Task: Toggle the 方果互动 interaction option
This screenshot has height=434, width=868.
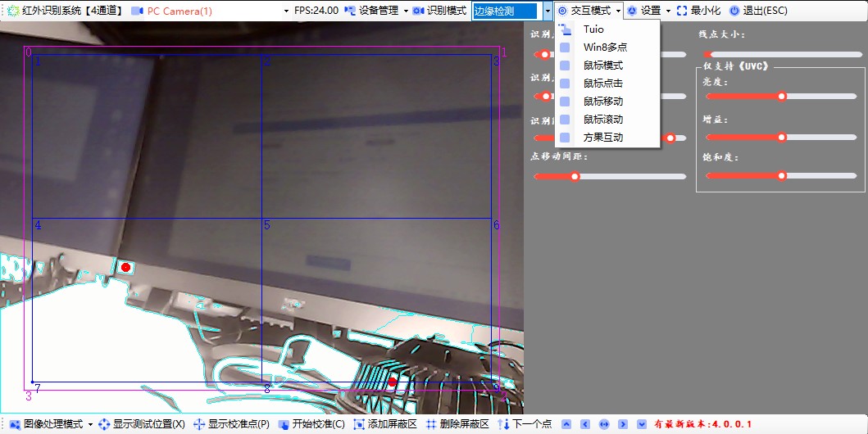Action: click(x=565, y=137)
